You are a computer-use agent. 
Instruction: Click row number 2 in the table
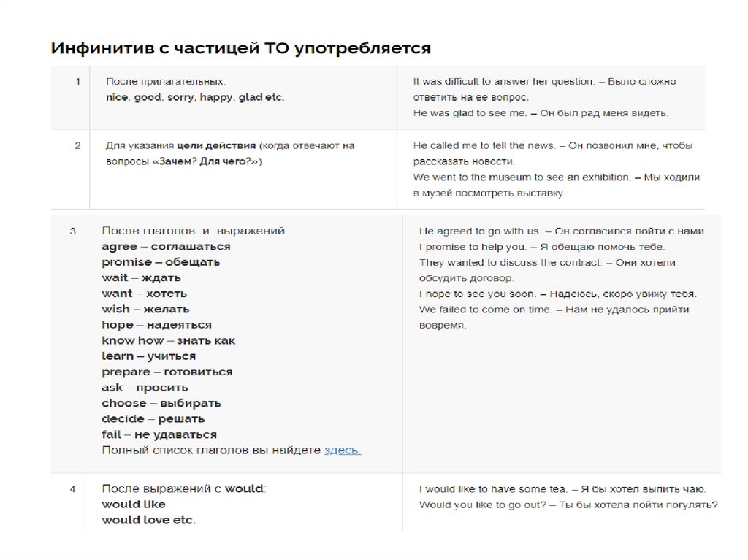[77, 145]
